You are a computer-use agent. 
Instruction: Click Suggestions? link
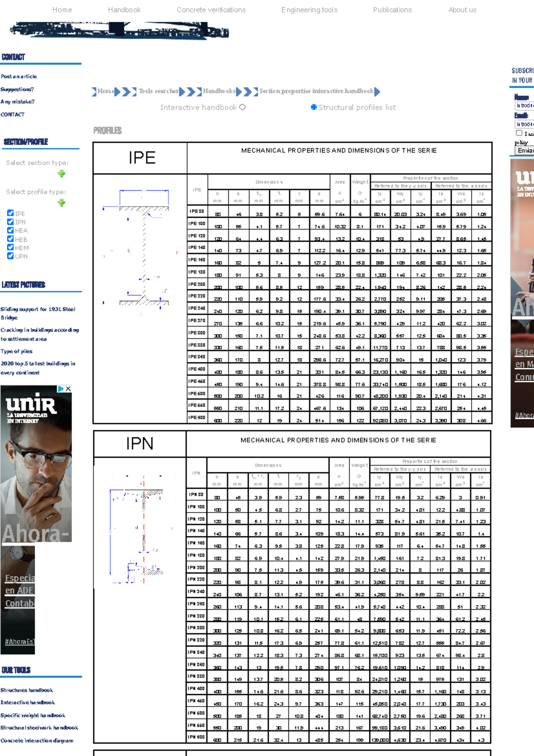[x=17, y=89]
